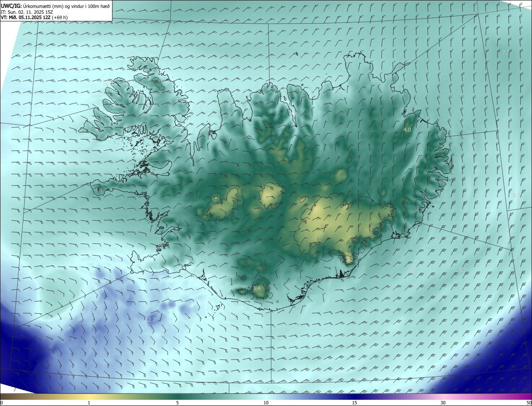Viewport: 532px width, 406px height.
Task: Click the '4.8' value label on the western peninsula
Action: coord(99,191)
